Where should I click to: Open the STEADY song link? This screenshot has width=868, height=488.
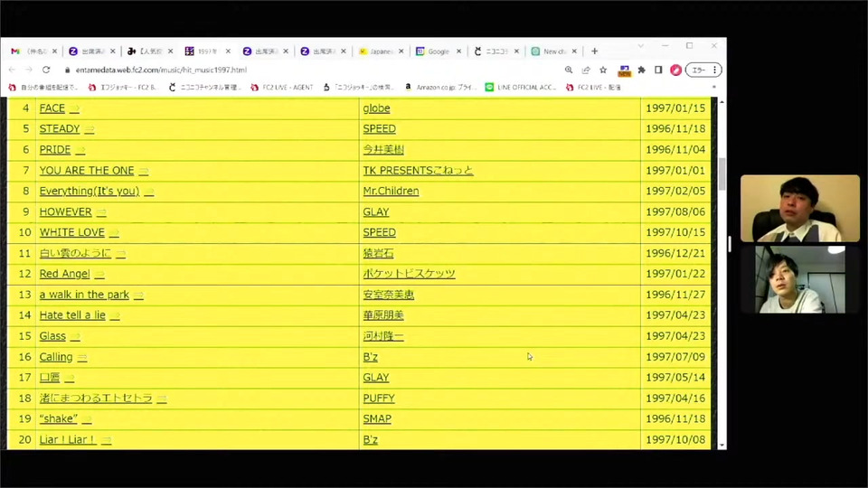coord(60,129)
